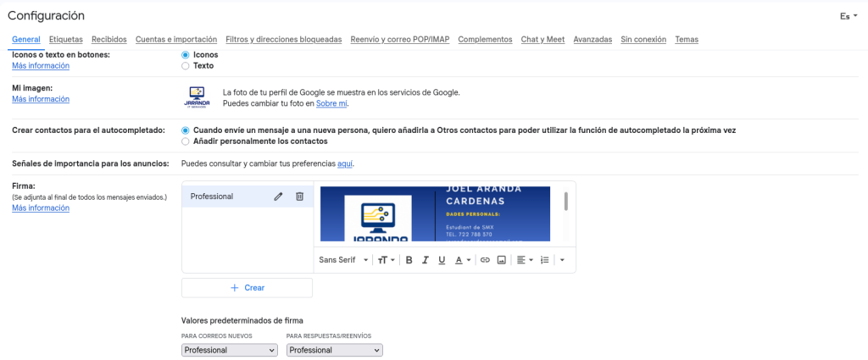This screenshot has height=360, width=868.
Task: Choose the Texto button label option
Action: tap(186, 65)
